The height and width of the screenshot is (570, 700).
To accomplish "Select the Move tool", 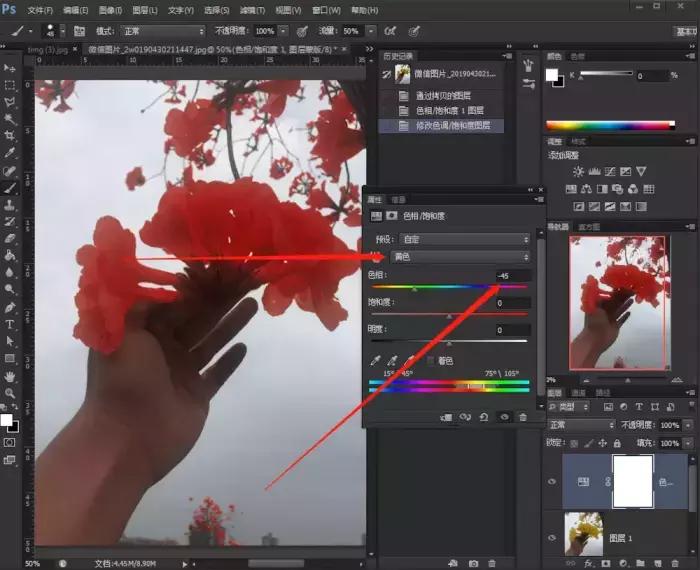I will tap(9, 68).
